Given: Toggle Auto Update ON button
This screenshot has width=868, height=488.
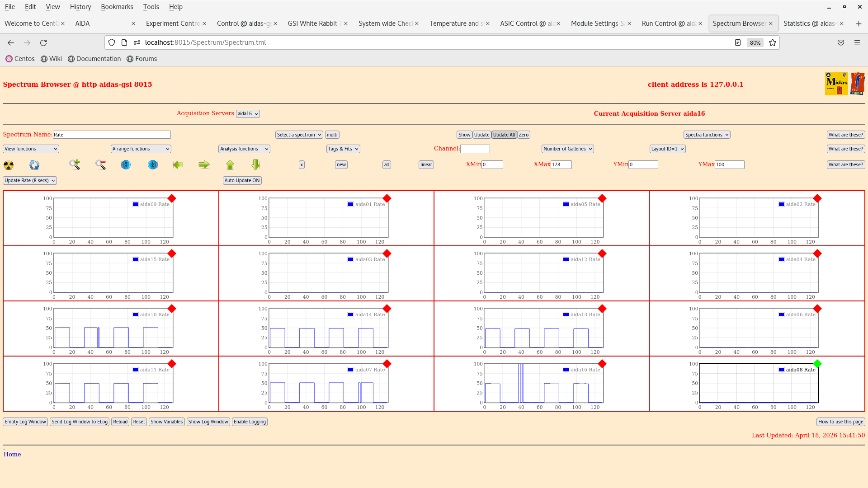Looking at the screenshot, I should coord(242,181).
